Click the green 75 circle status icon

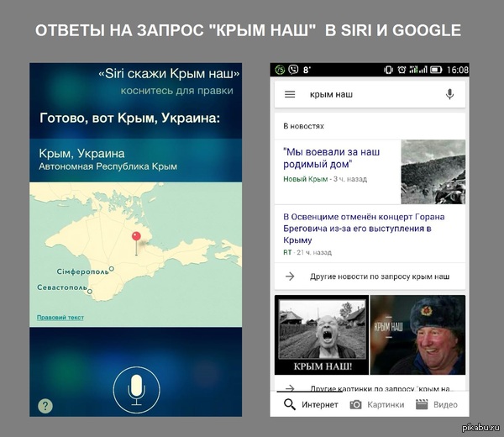coord(280,70)
